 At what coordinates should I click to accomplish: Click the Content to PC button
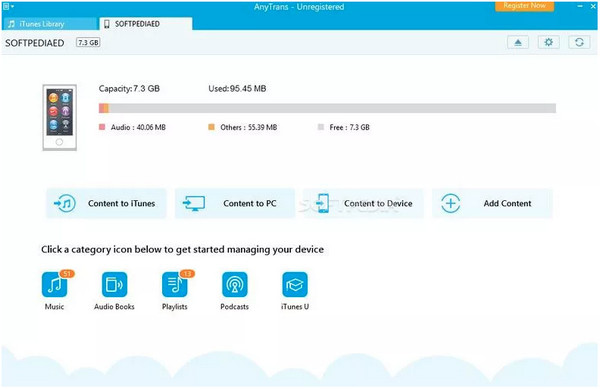tap(235, 203)
